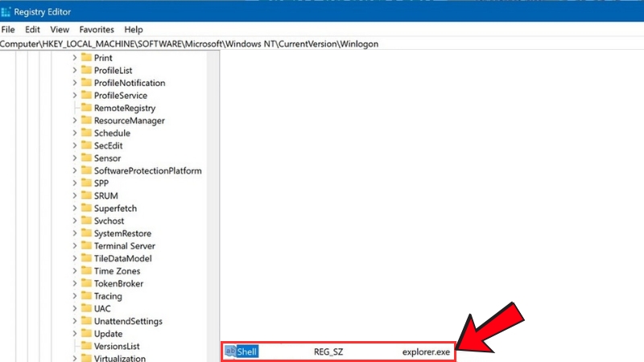Select the TileDataModel key name

coord(123,258)
